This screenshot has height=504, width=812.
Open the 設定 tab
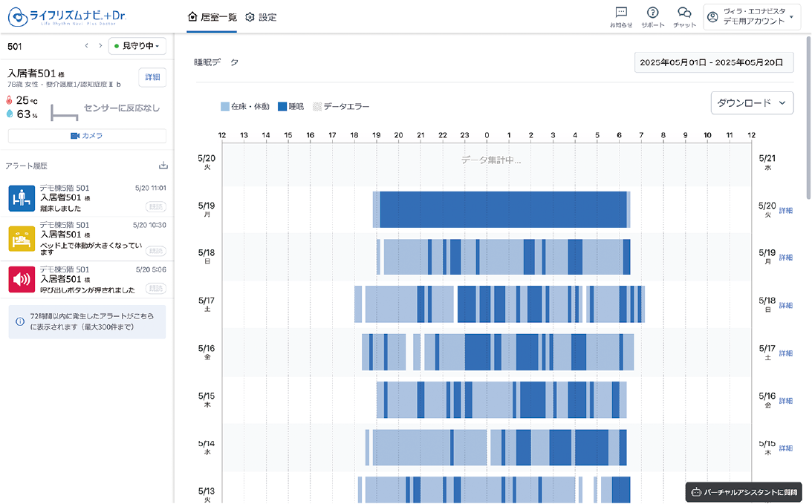(x=261, y=16)
